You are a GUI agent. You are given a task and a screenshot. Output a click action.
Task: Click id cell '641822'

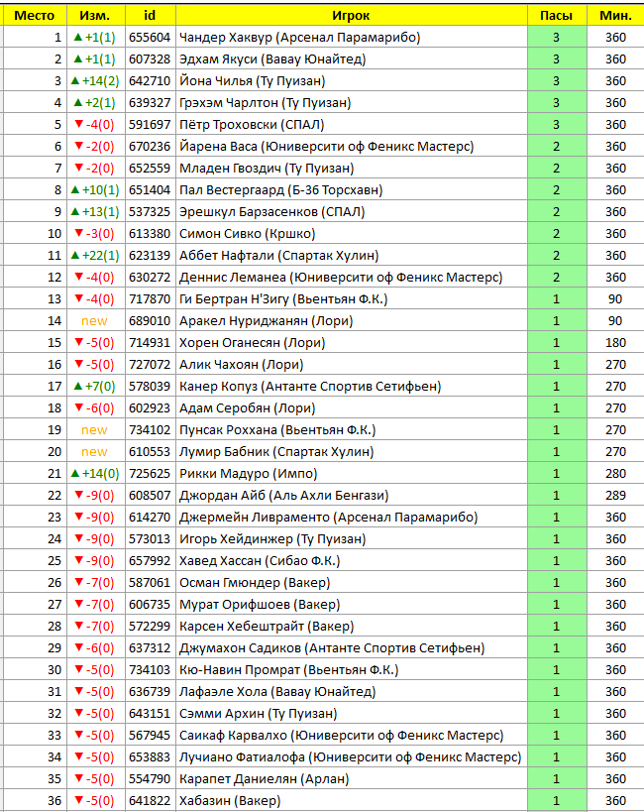[150, 801]
